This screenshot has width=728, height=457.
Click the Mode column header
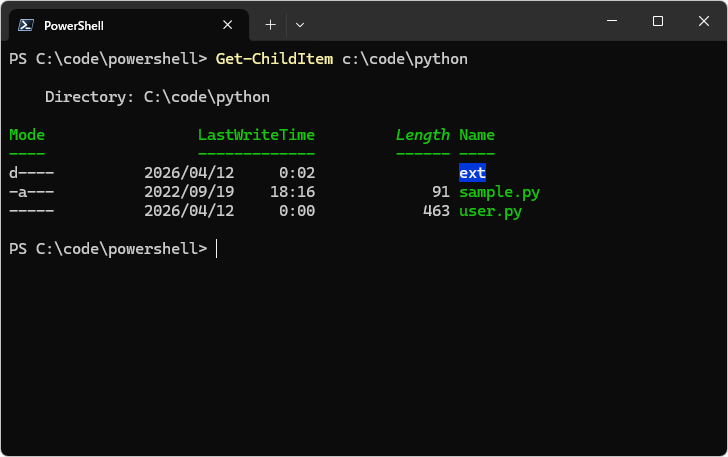point(27,135)
